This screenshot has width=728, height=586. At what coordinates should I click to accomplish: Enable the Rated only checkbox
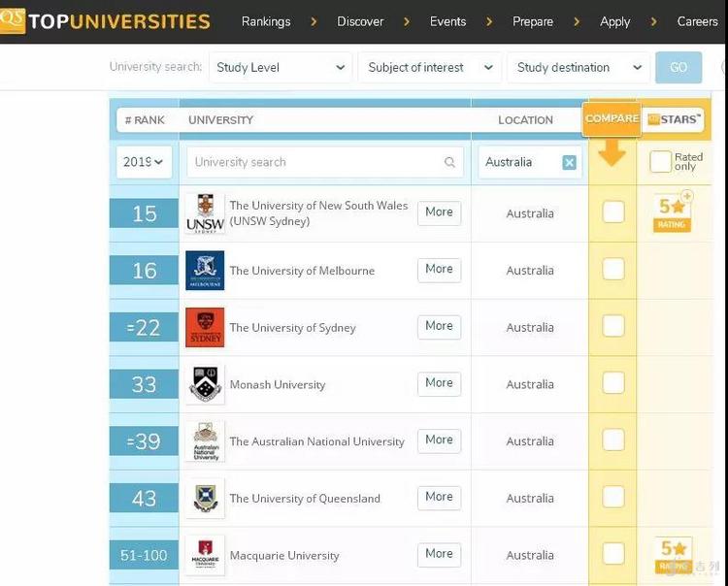[660, 162]
